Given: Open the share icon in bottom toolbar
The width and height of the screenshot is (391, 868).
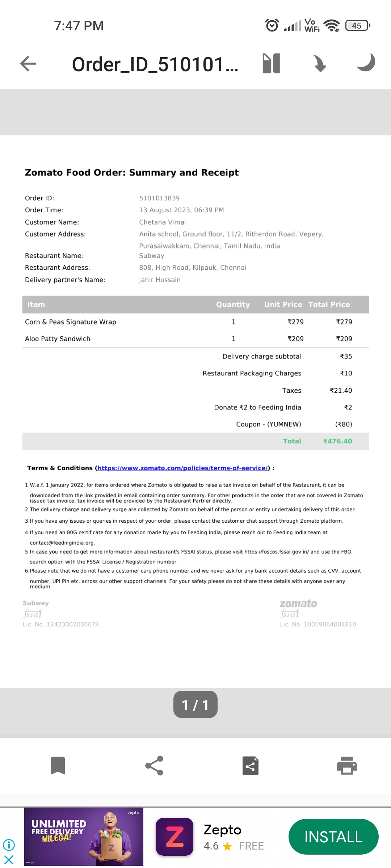Looking at the screenshot, I should pos(154,765).
